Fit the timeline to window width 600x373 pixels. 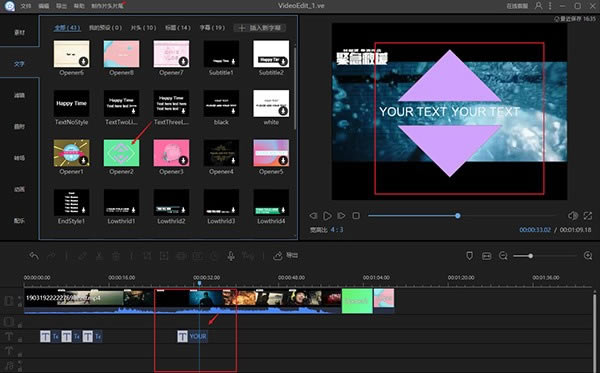click(x=487, y=256)
